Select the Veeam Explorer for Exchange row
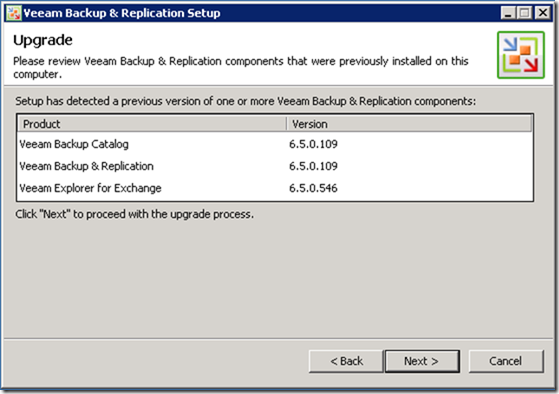559x394 pixels. tap(275, 188)
